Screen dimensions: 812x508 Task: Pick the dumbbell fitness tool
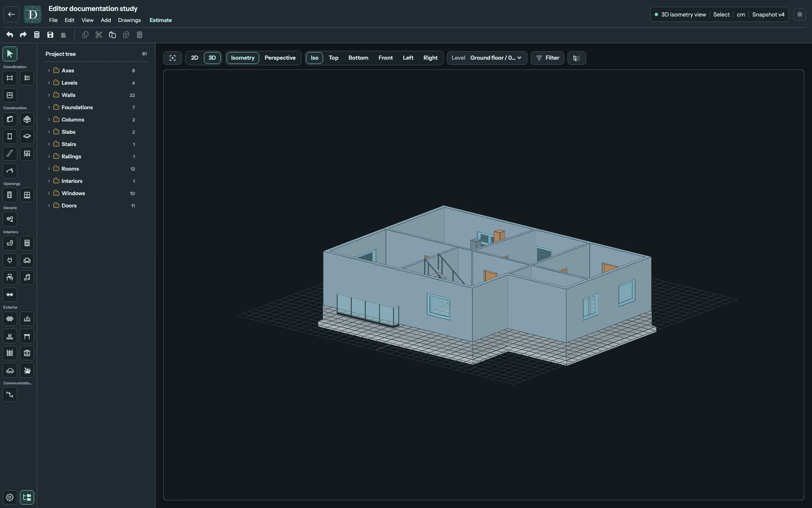coord(10,295)
